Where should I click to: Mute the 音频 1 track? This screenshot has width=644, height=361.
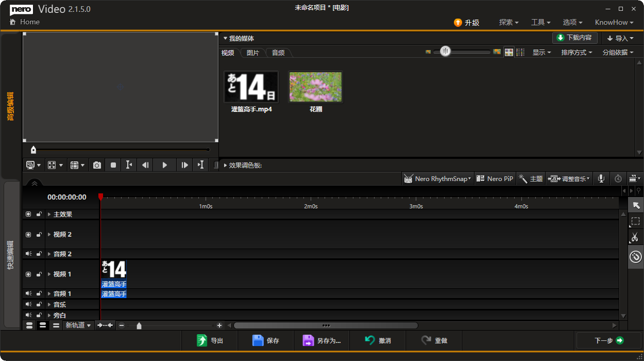click(x=28, y=293)
